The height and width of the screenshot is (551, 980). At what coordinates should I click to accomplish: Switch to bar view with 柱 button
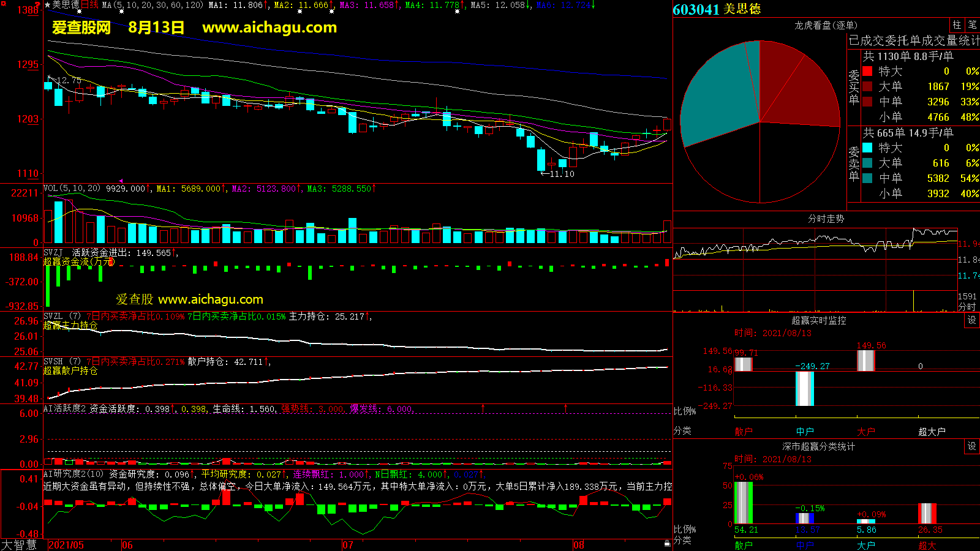pyautogui.click(x=957, y=24)
